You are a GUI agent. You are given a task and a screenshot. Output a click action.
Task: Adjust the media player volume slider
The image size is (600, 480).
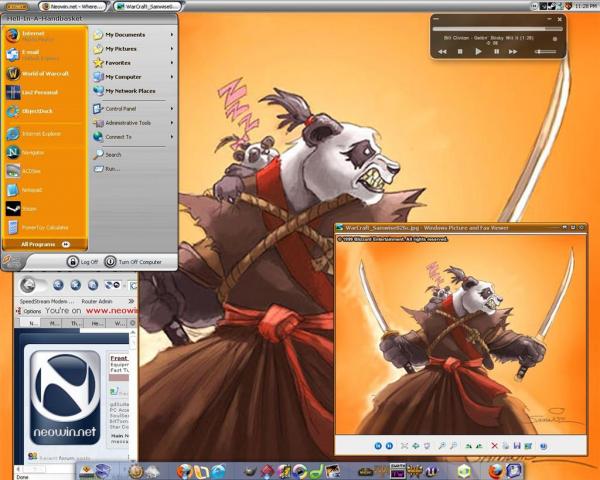pyautogui.click(x=545, y=52)
